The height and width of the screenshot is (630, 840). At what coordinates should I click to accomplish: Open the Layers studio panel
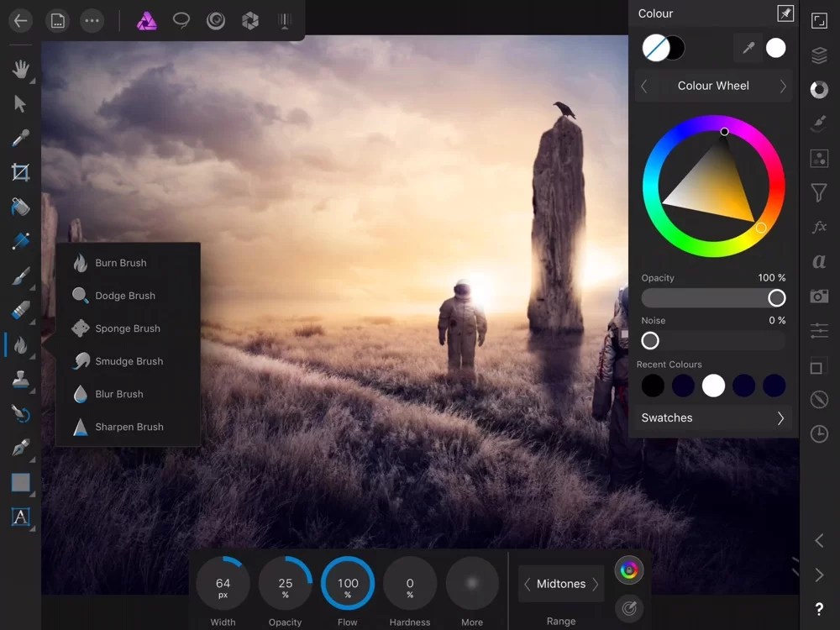[819, 55]
